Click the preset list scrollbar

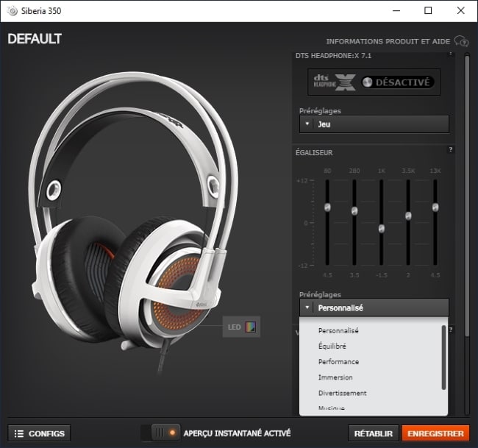[444, 358]
